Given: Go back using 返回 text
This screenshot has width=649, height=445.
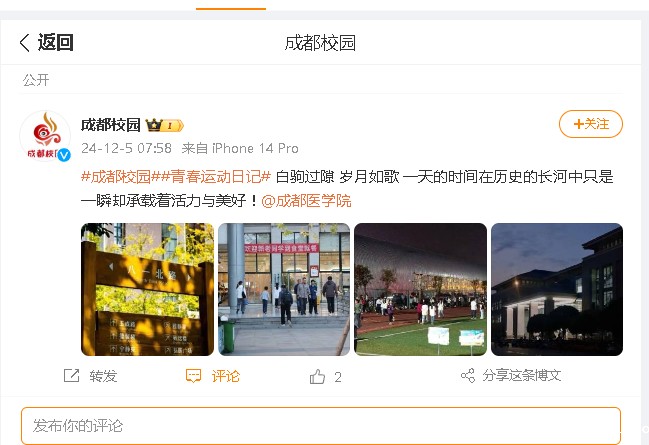Looking at the screenshot, I should pos(55,43).
